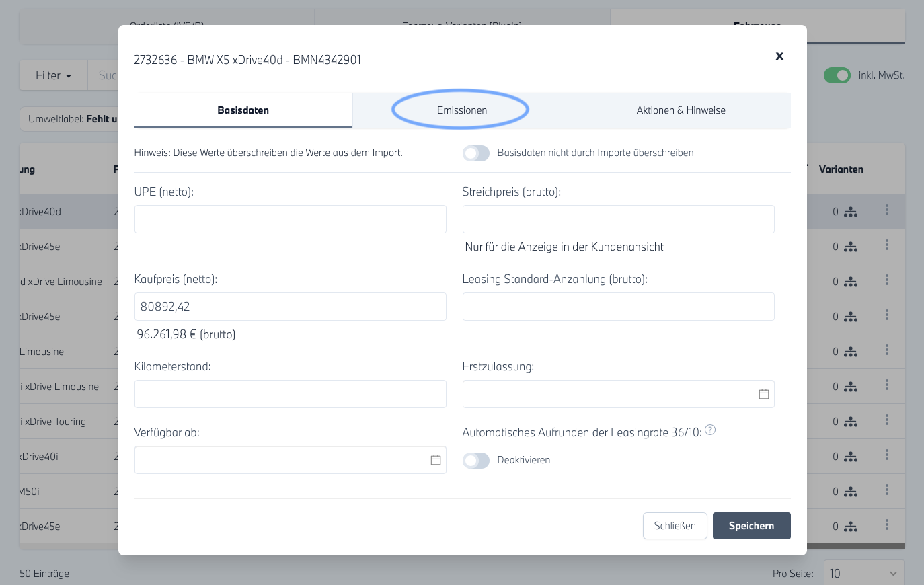
Task: Open the Filter dropdown
Action: [x=53, y=75]
